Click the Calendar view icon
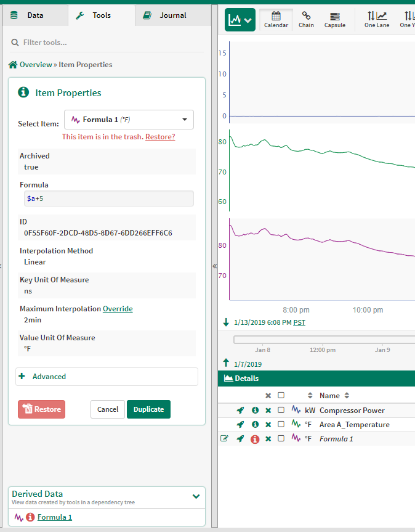 [x=276, y=19]
